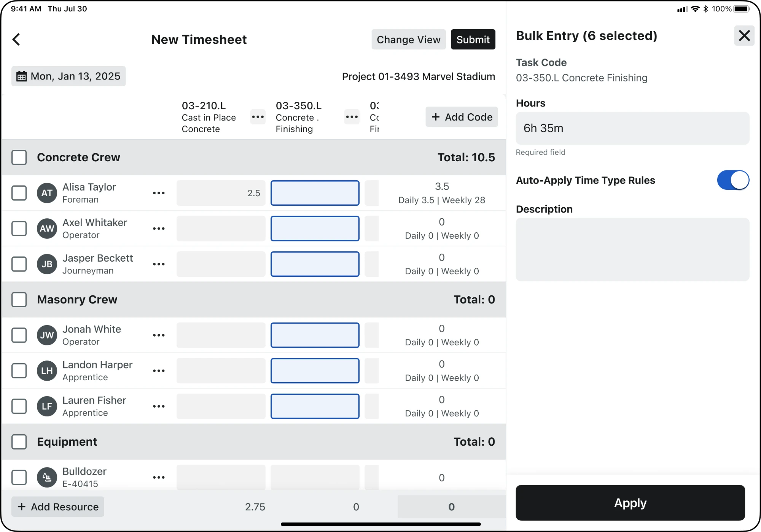Click Lauren Fisher's LF avatar
This screenshot has width=761, height=532.
click(47, 406)
